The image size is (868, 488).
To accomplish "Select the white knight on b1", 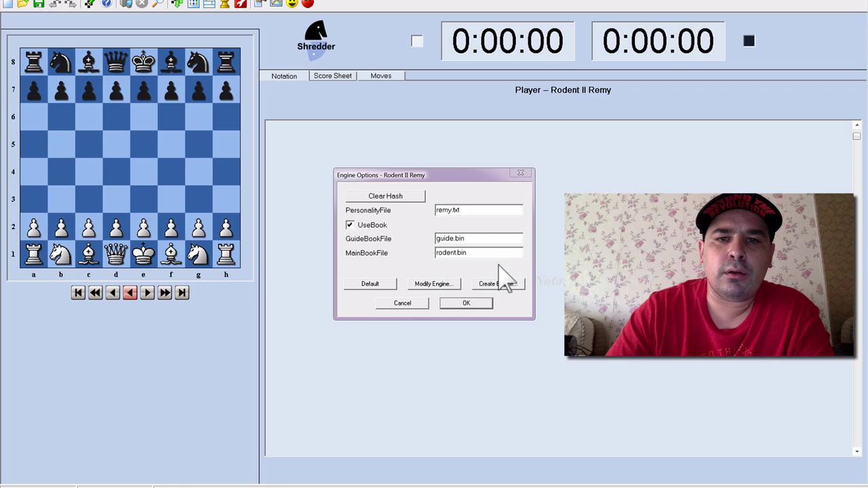I will tap(61, 255).
